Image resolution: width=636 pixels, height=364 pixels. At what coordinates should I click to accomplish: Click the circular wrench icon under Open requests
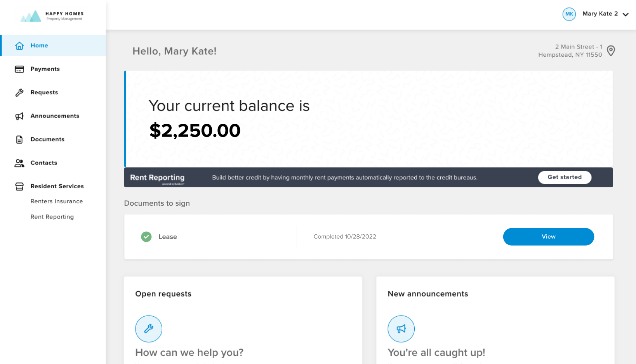[x=149, y=329]
